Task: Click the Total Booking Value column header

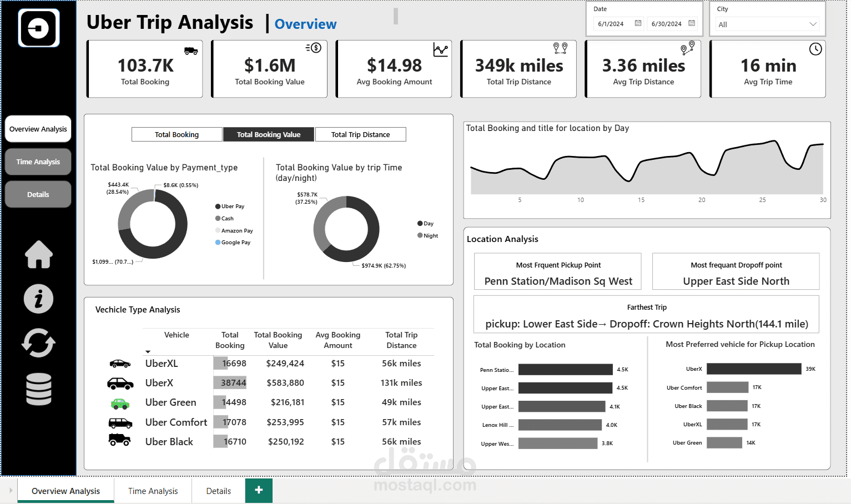Action: (x=278, y=340)
